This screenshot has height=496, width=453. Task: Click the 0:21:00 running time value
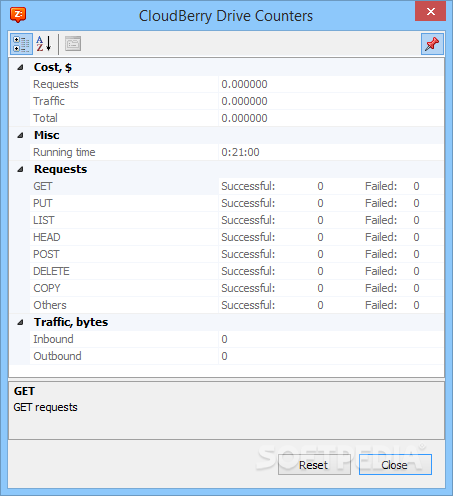point(240,152)
